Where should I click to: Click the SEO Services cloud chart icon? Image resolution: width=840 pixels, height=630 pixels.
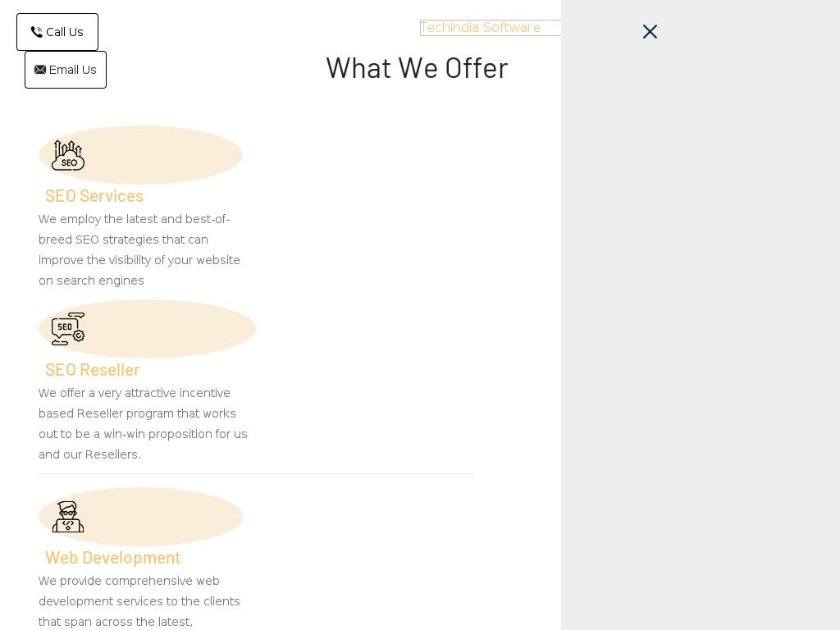point(68,155)
